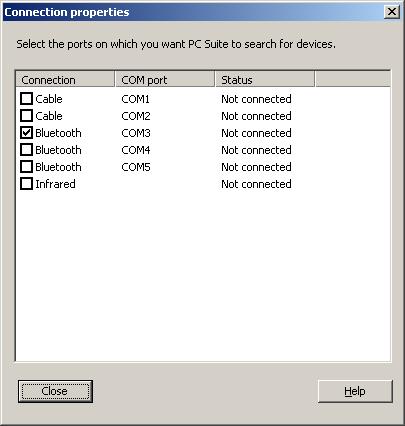Screen dimensions: 405x426
Task: Tick the Bluetooth COM4 checkbox
Action: [x=26, y=150]
